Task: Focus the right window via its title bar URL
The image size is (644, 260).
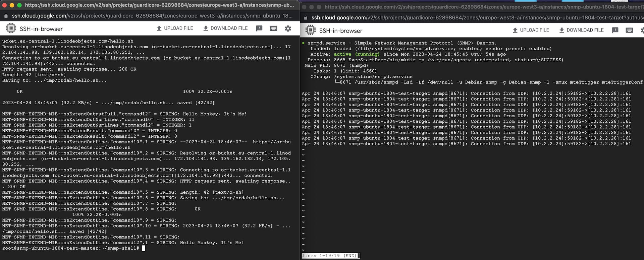Action: coord(483,7)
